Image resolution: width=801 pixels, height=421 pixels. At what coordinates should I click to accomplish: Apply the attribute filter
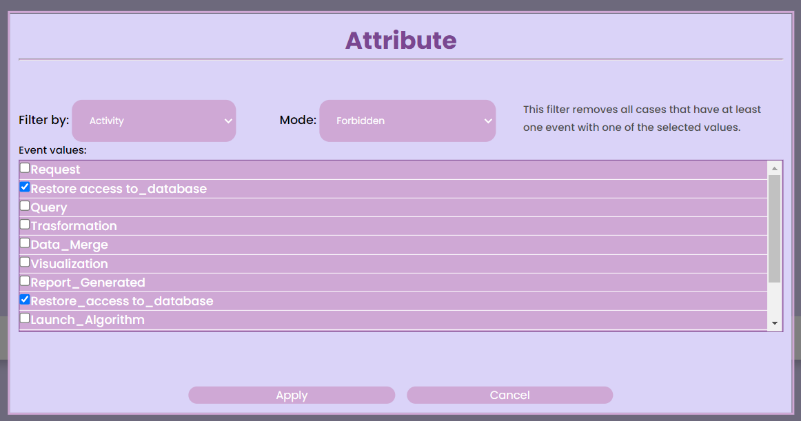click(292, 395)
